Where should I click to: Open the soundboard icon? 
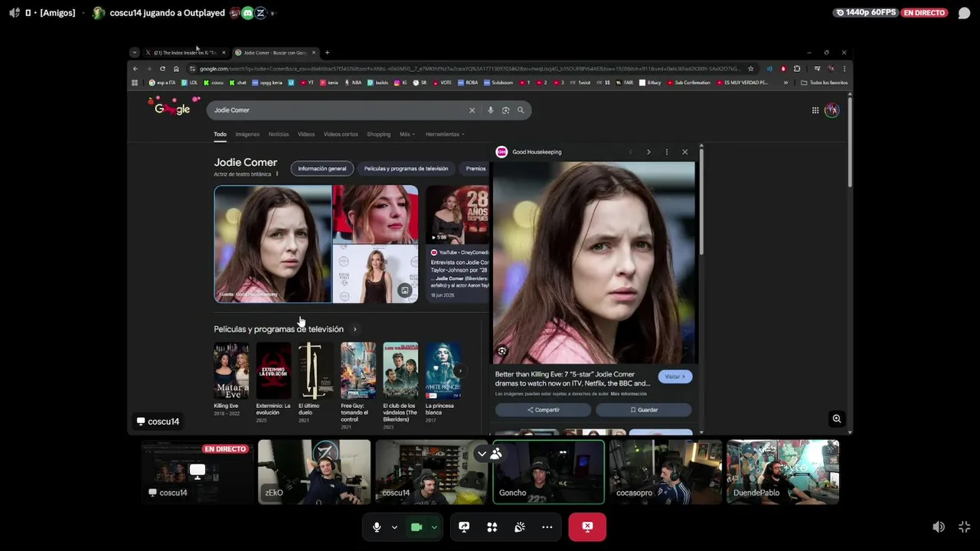(520, 527)
